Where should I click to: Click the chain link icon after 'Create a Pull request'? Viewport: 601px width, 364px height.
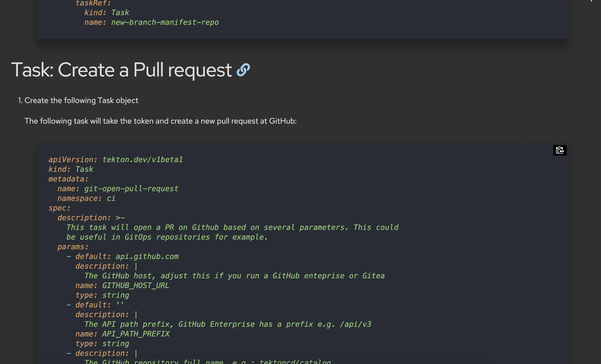pyautogui.click(x=243, y=70)
